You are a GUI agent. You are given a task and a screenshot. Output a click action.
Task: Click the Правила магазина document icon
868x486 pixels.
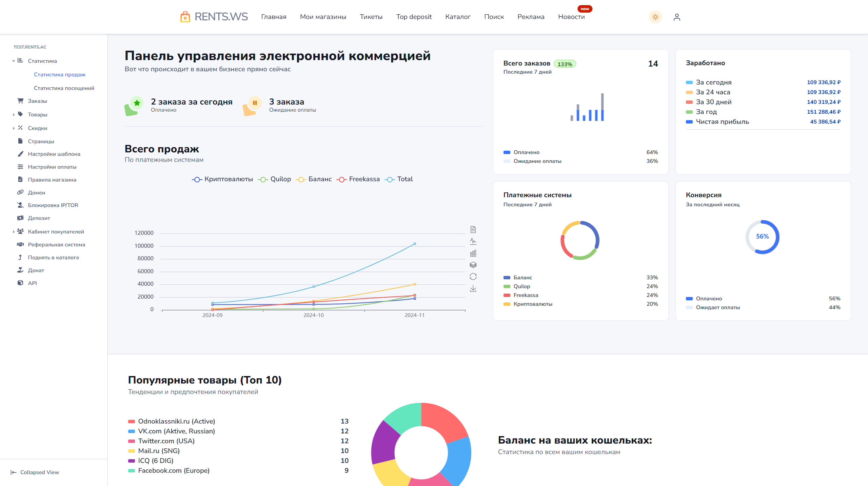coord(20,180)
